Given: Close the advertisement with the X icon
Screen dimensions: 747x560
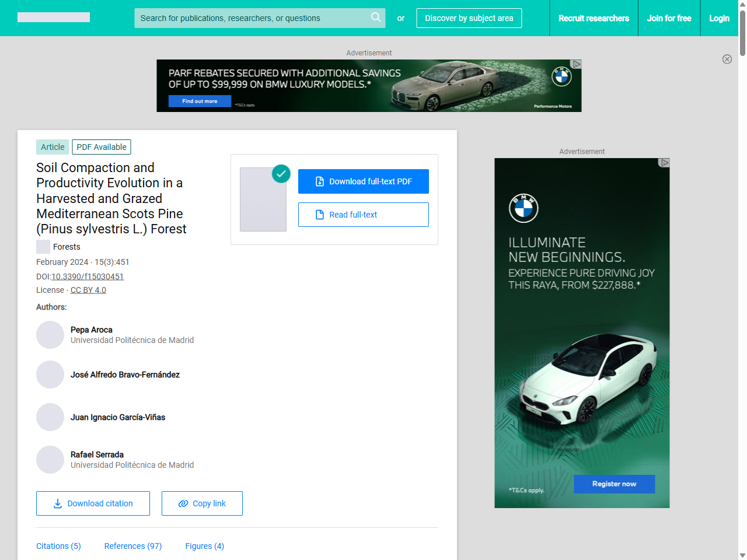Looking at the screenshot, I should [727, 59].
